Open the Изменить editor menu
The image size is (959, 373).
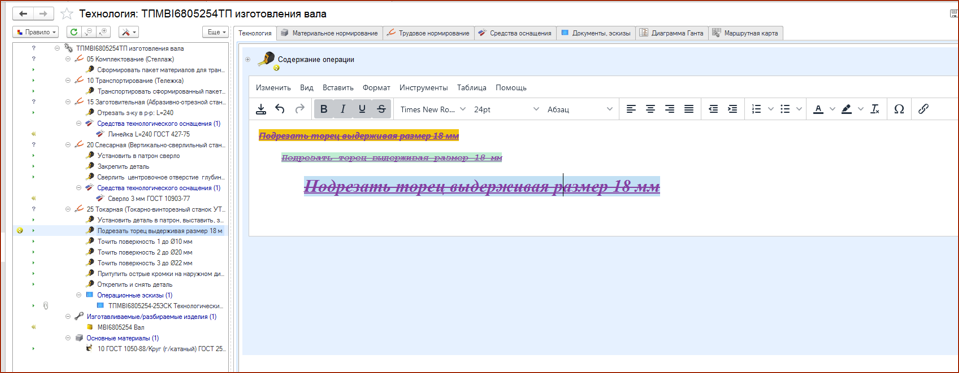273,87
